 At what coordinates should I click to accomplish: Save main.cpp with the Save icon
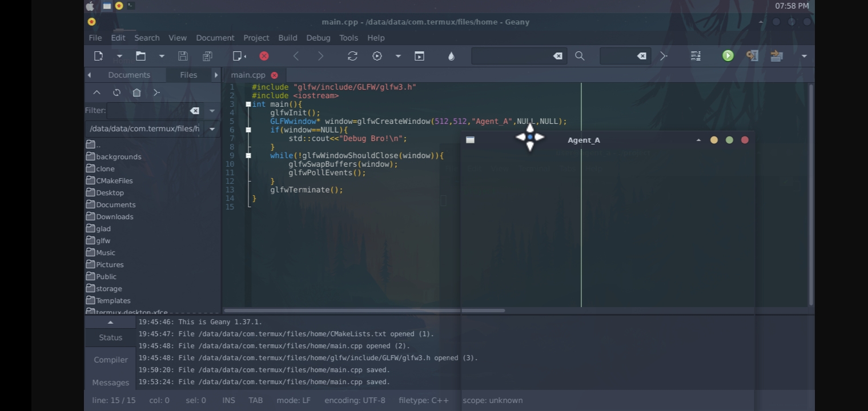[182, 55]
